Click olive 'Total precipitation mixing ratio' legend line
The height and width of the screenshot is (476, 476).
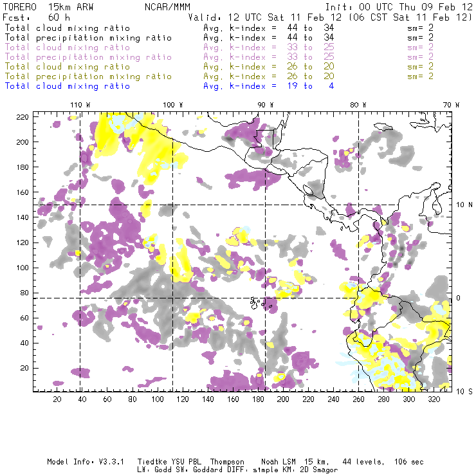[88, 77]
